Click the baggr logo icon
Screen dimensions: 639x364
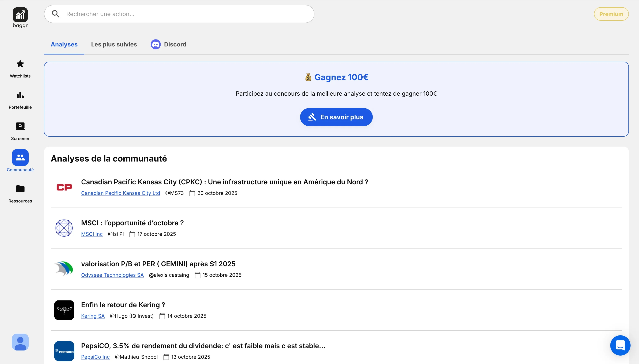(x=20, y=15)
